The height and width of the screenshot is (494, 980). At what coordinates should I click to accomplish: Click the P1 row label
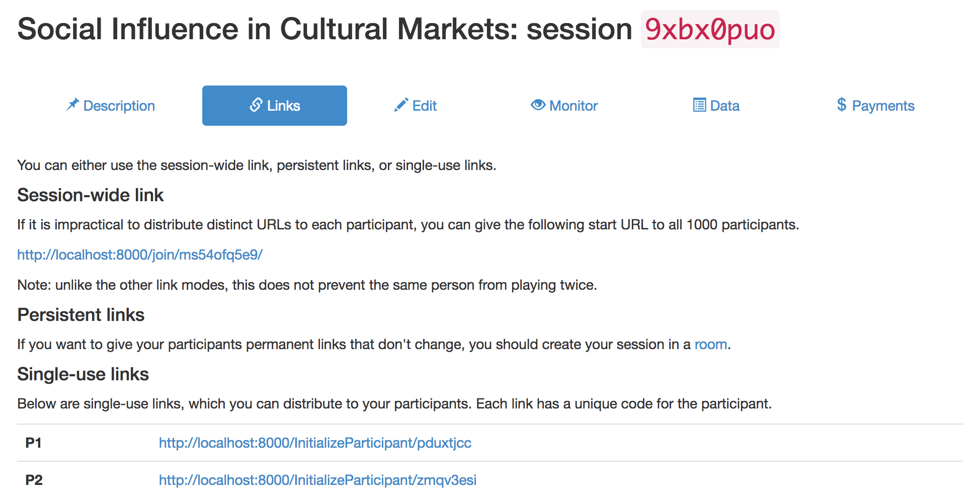tap(34, 443)
